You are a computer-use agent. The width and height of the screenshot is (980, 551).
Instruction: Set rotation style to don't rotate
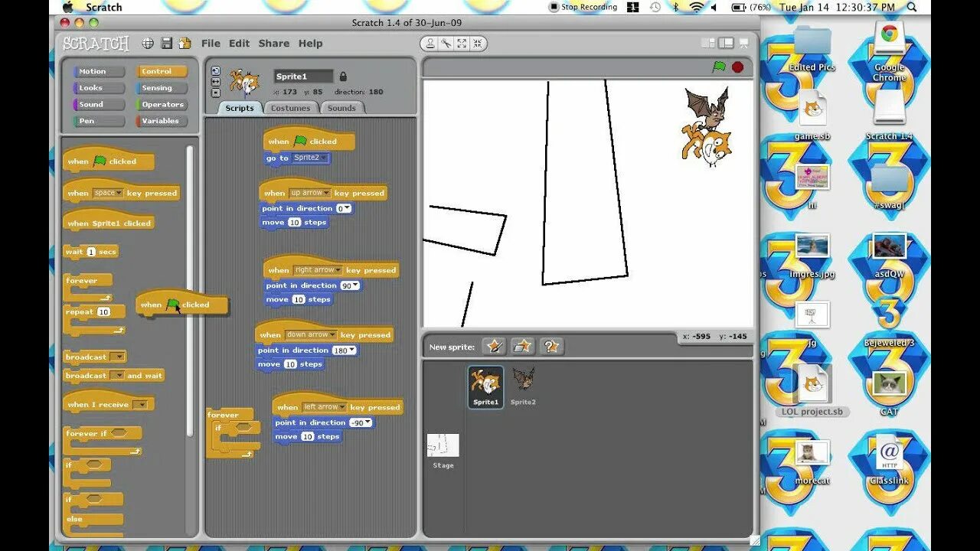pyautogui.click(x=216, y=93)
